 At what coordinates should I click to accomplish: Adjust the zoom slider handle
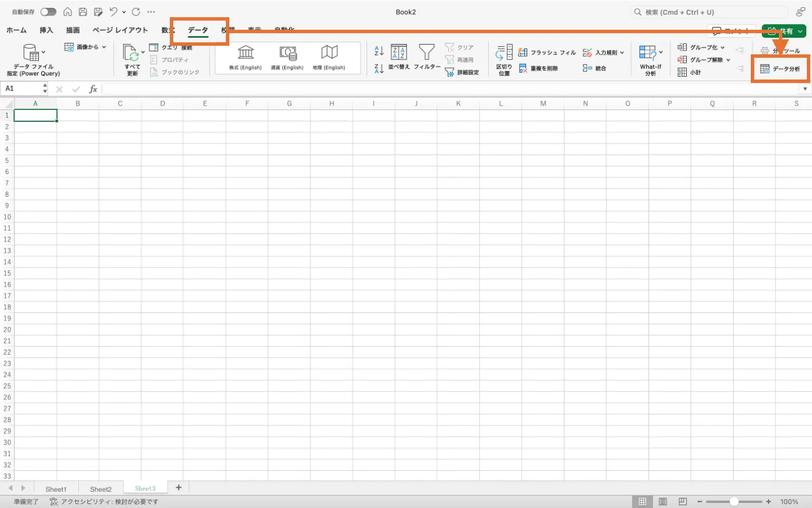[734, 502]
